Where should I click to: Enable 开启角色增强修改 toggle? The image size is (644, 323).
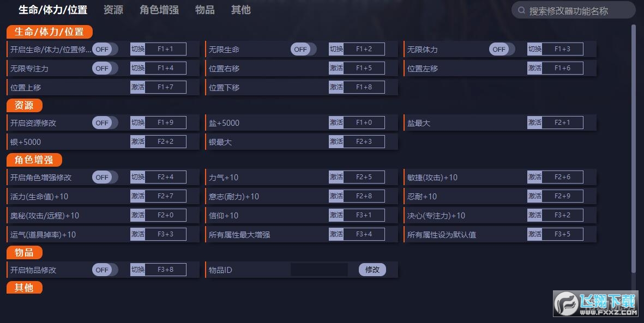point(105,177)
